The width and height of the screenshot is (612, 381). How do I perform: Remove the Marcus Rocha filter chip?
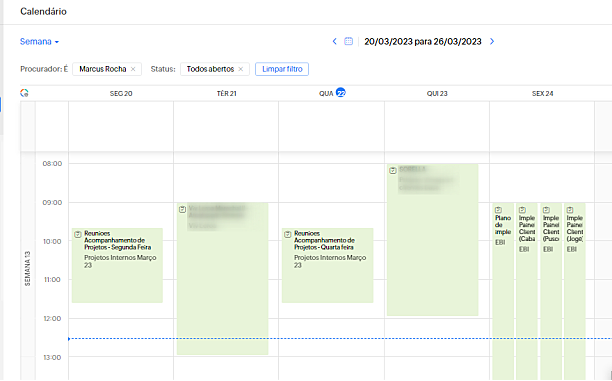click(x=133, y=69)
